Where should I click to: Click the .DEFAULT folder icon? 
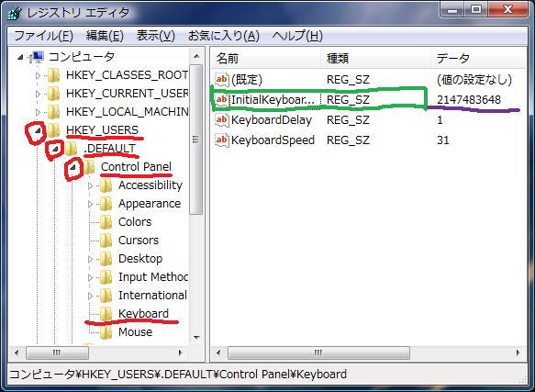(71, 149)
